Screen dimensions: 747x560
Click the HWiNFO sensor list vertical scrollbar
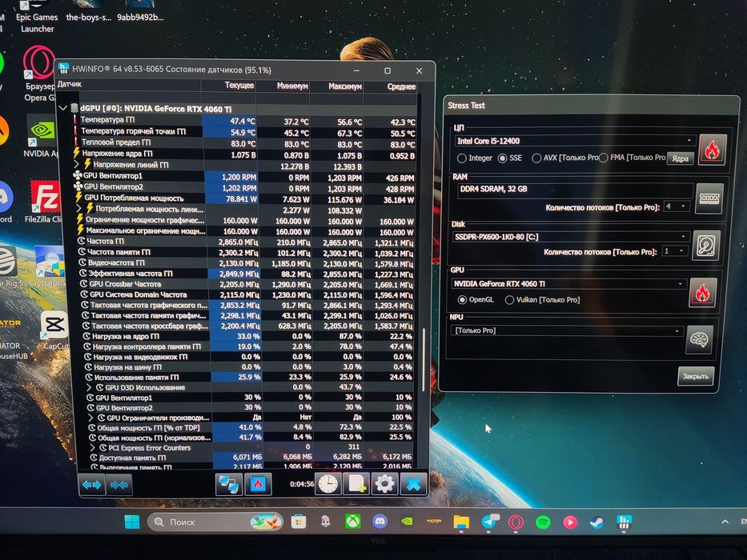[424, 359]
